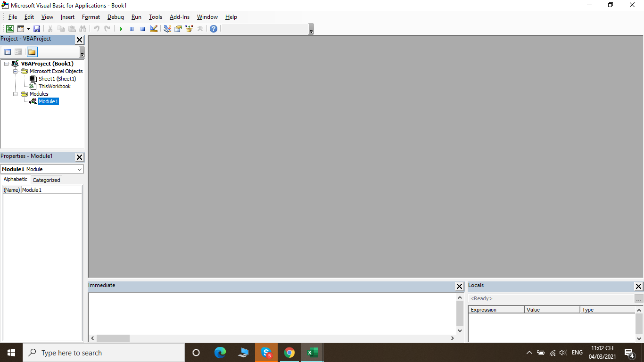Select Sheet1 (Sheet1) in the project tree

pos(57,79)
